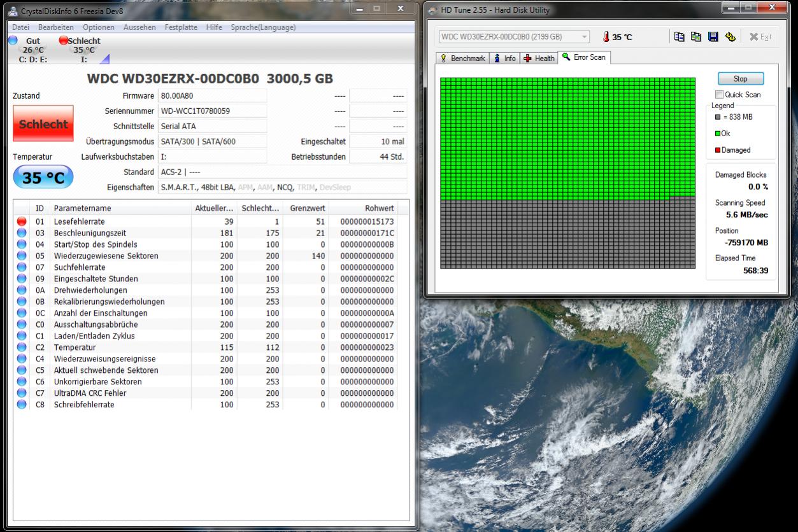
Task: Click the floppy disk save icon in HD Tune
Action: (714, 37)
